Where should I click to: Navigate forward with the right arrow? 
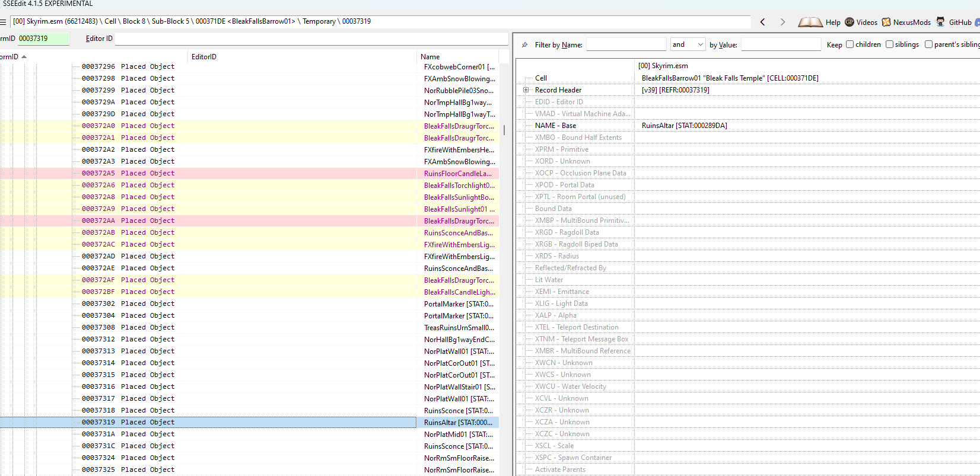(782, 22)
